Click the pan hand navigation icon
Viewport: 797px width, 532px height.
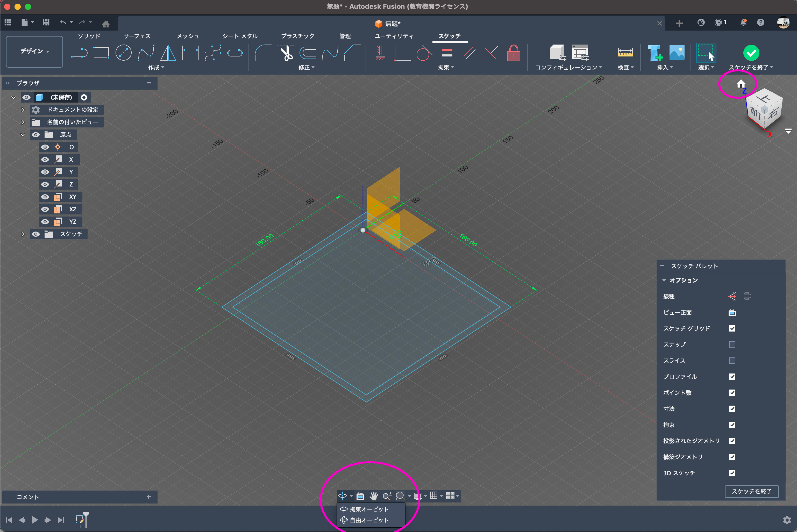coord(374,496)
